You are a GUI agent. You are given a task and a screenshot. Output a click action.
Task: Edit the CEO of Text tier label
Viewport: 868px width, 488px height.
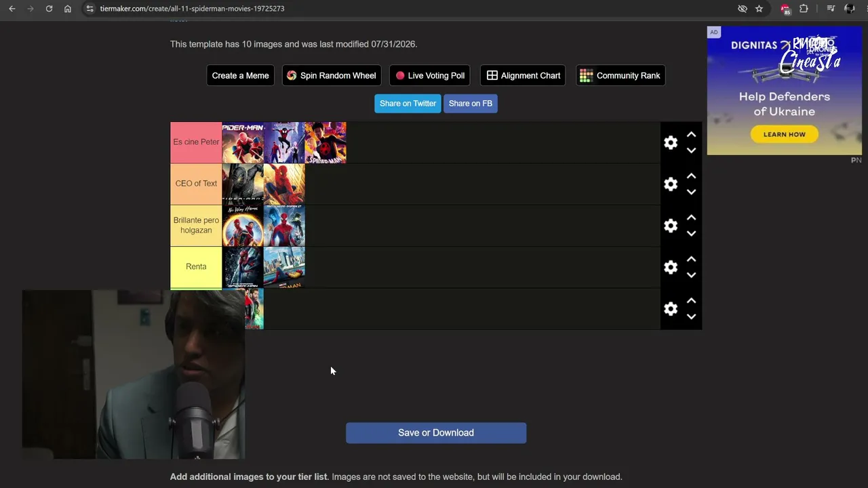pos(196,184)
